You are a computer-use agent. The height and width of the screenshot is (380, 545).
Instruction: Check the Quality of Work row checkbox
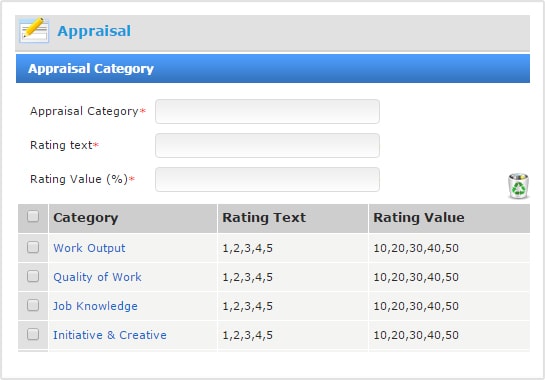(33, 276)
